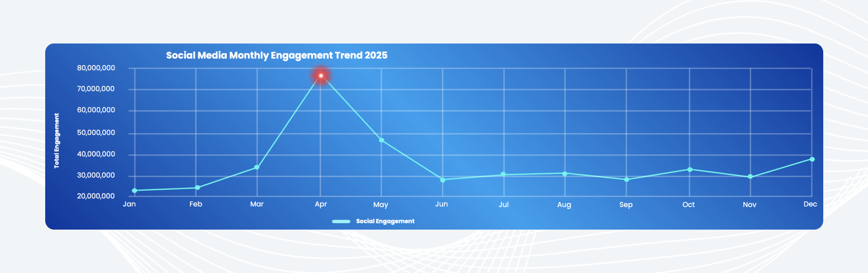868x273 pixels.
Task: Click the Oct month label
Action: tap(689, 204)
